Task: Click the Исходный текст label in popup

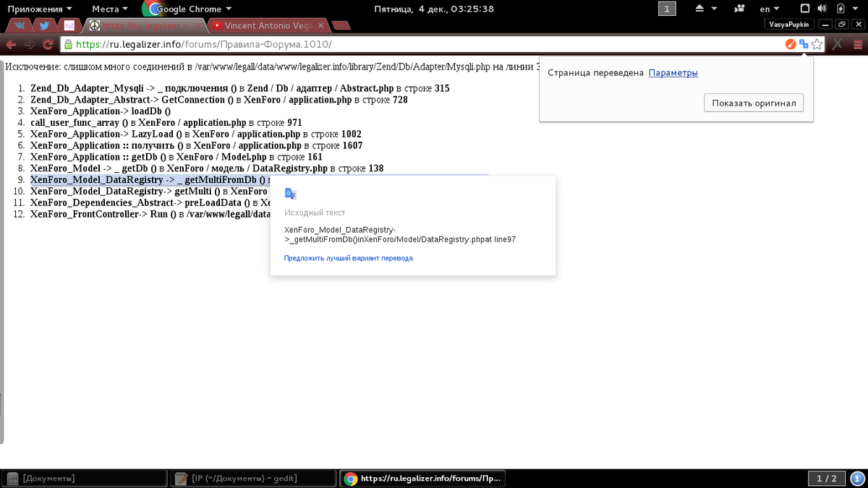Action: pyautogui.click(x=315, y=213)
